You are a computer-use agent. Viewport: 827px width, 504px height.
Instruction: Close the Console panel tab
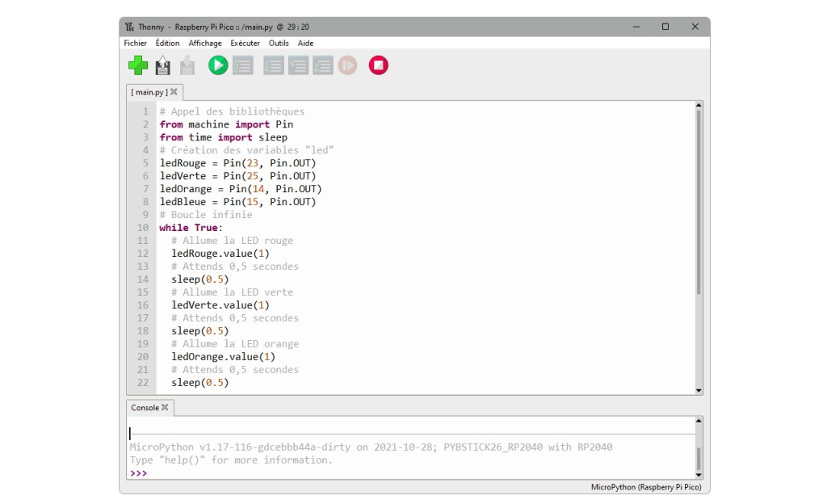click(x=165, y=408)
